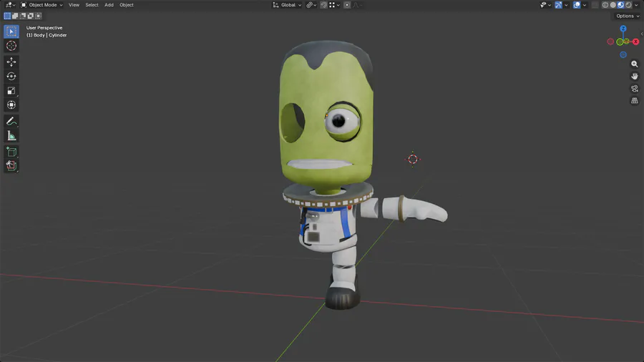Expand the shading options arrow
Viewport: 644px width, 362px height.
pos(637,5)
